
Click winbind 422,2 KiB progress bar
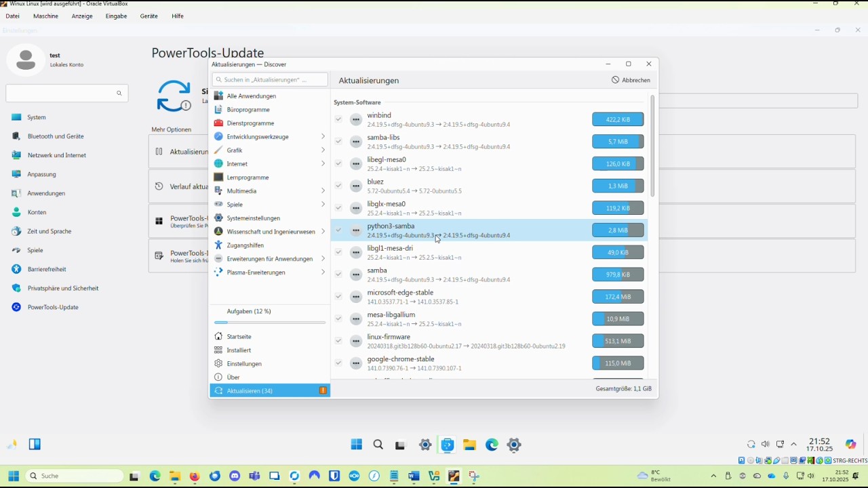click(618, 119)
